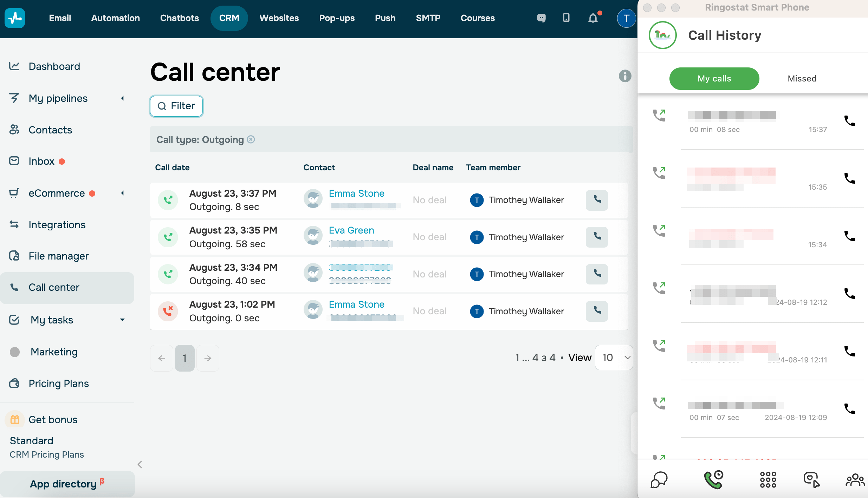Screen dimensions: 868x498
Task: Click the CRM Pricing Plans link
Action: [47, 454]
